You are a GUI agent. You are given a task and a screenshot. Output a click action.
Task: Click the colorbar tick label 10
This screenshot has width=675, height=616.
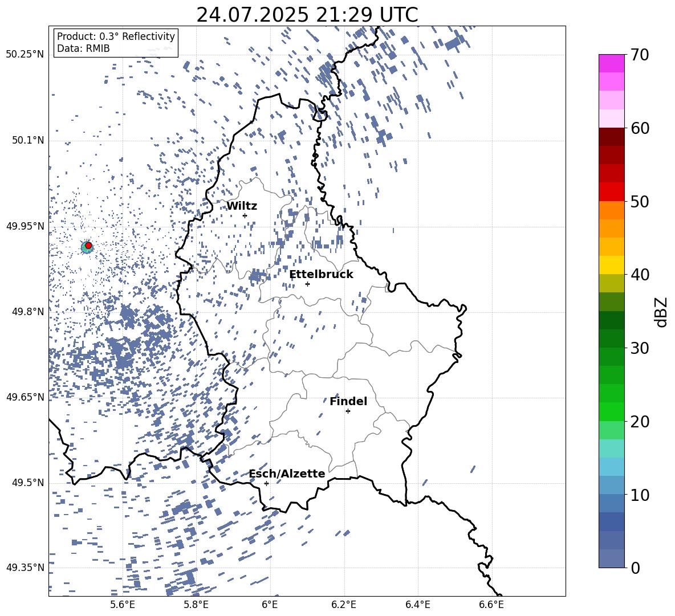click(640, 495)
